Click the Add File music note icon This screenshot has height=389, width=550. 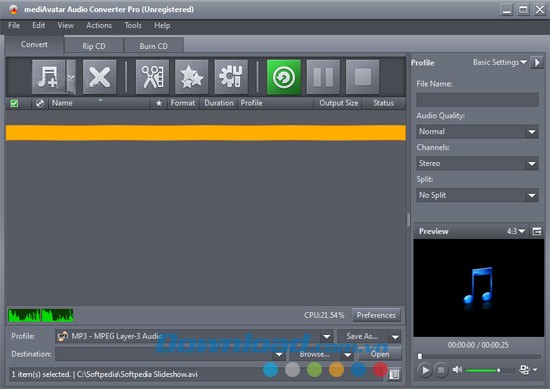pos(48,77)
